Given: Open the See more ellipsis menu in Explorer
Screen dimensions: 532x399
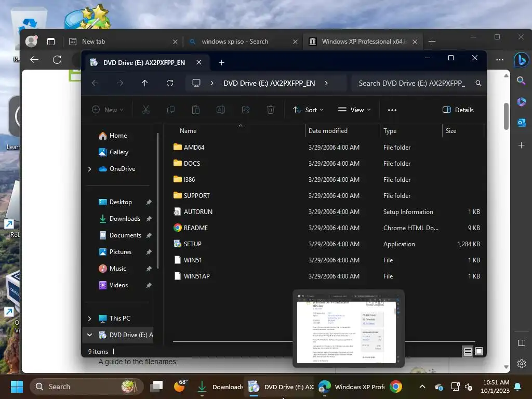Looking at the screenshot, I should 392,110.
